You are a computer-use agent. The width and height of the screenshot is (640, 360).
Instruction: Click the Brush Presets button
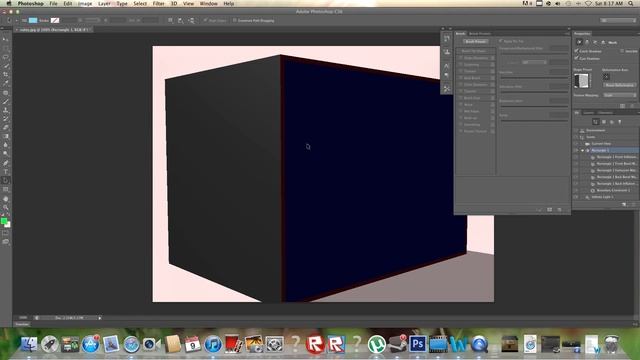click(x=476, y=41)
